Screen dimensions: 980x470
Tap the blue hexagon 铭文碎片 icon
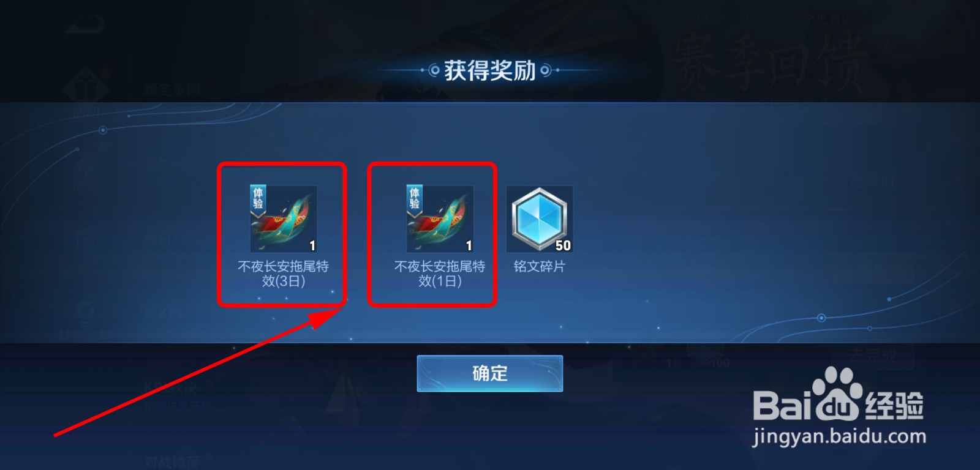540,219
